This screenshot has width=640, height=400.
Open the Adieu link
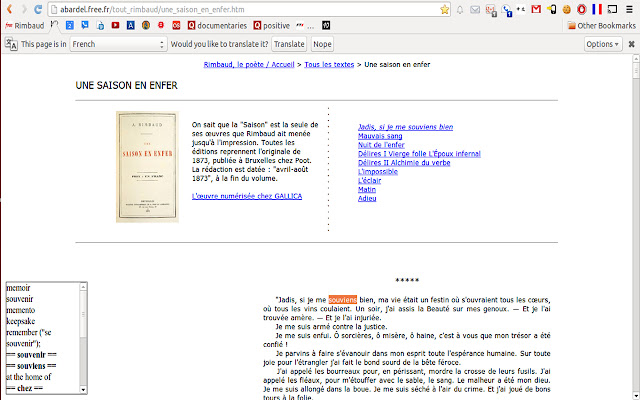point(367,198)
